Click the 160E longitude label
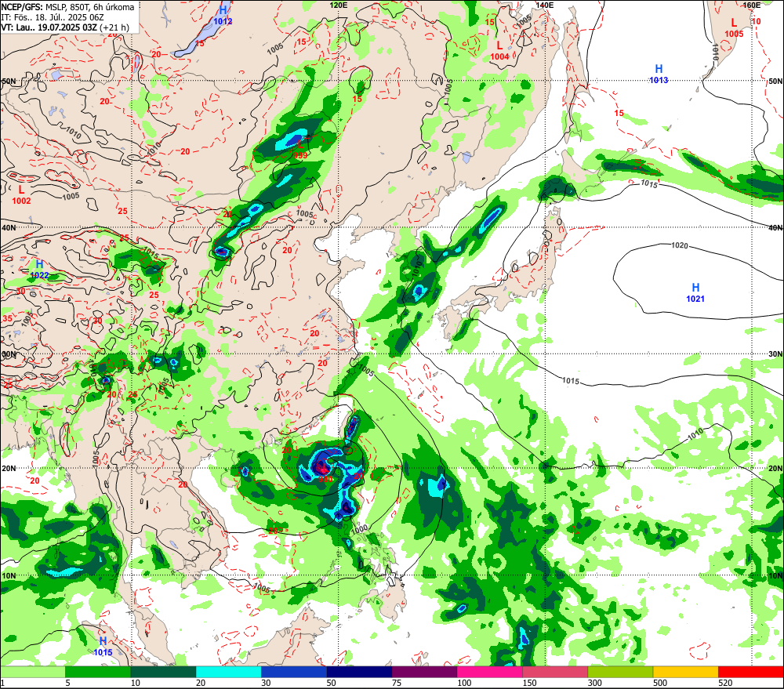The width and height of the screenshot is (784, 689). tap(752, 5)
